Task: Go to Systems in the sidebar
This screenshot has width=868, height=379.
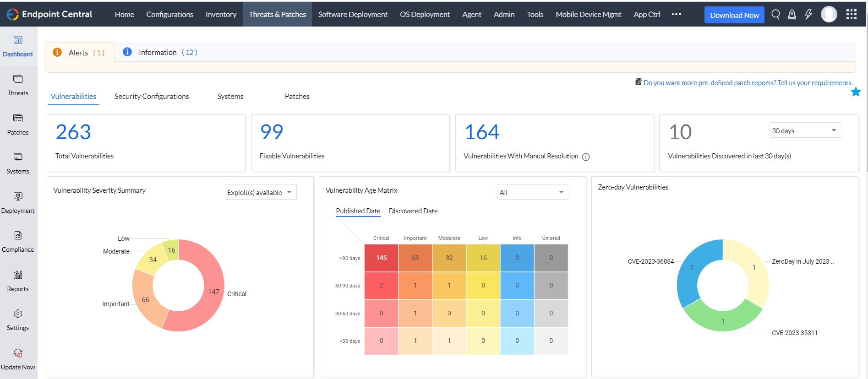Action: (x=18, y=163)
